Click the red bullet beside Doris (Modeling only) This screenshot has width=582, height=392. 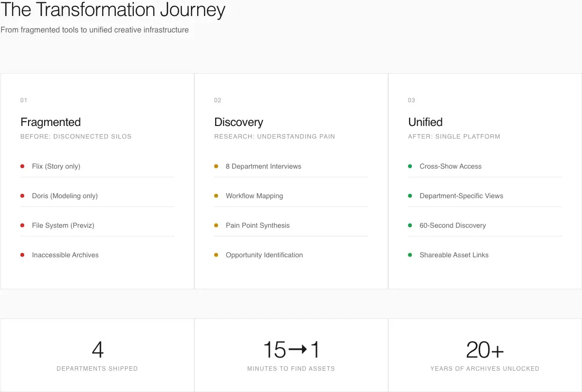(22, 195)
